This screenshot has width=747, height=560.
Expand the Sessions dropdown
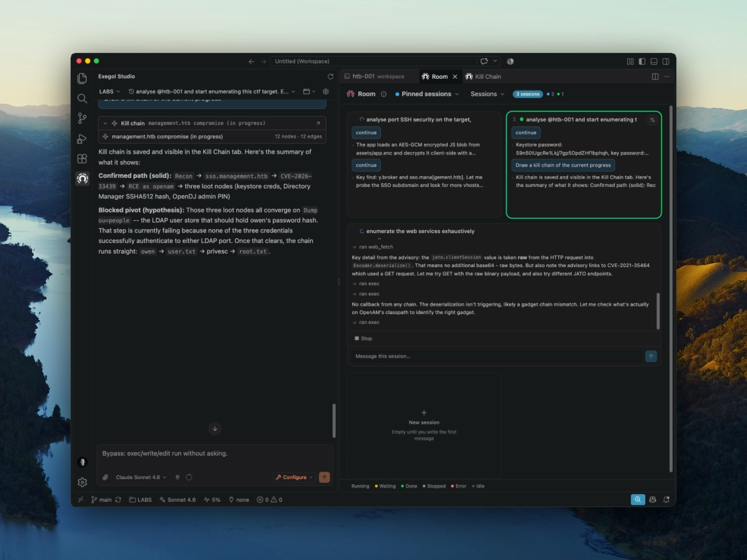tap(488, 94)
